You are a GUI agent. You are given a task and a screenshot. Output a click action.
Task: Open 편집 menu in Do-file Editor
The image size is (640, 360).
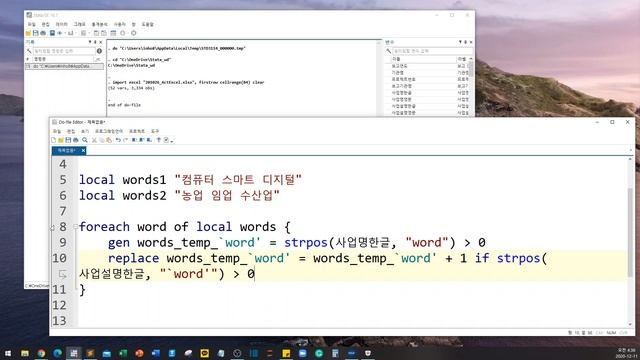click(71, 131)
